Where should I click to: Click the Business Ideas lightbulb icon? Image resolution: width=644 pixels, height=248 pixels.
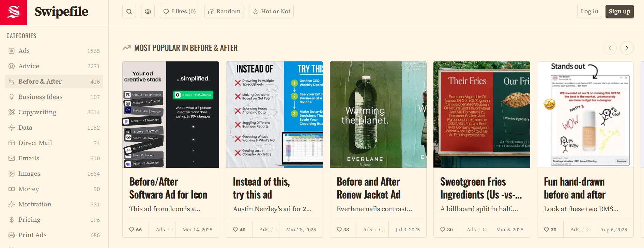[12, 97]
